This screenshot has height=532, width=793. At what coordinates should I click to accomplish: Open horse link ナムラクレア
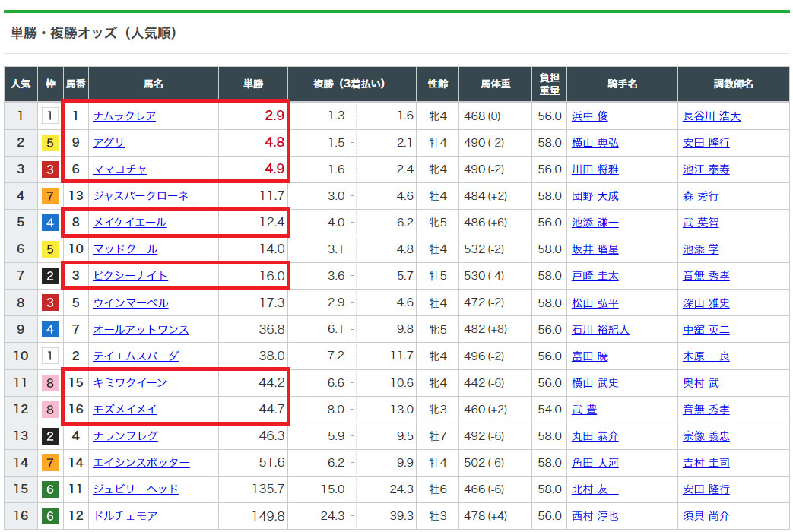tap(125, 116)
